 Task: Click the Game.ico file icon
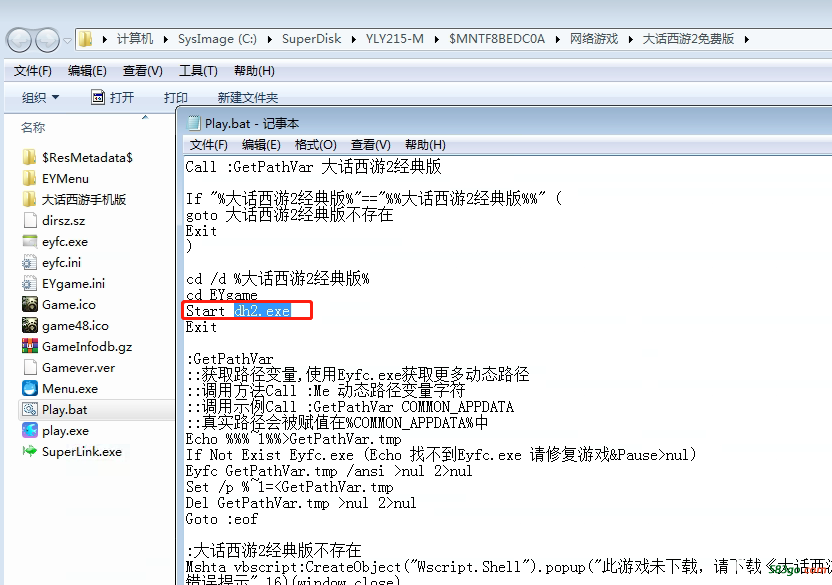coord(30,304)
